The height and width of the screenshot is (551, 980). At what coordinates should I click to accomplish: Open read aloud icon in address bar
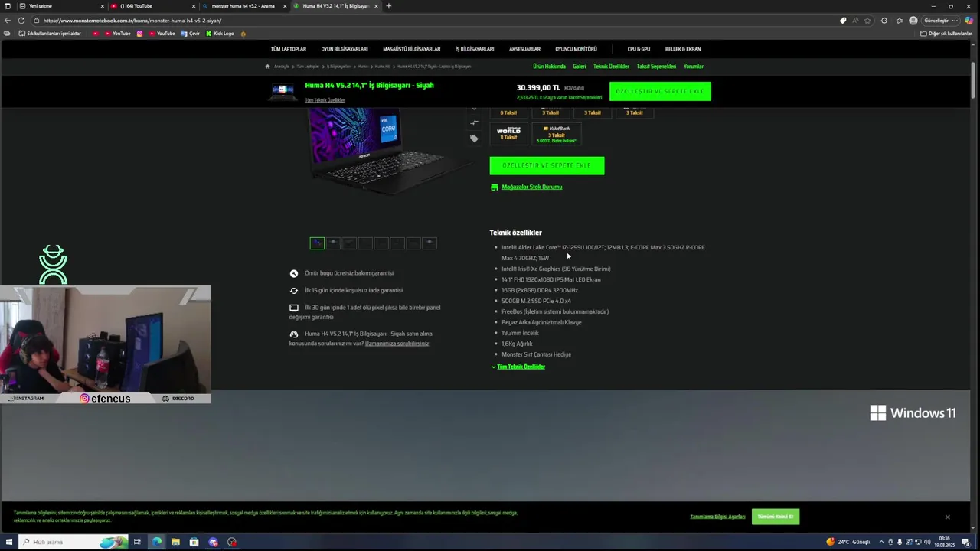point(855,21)
